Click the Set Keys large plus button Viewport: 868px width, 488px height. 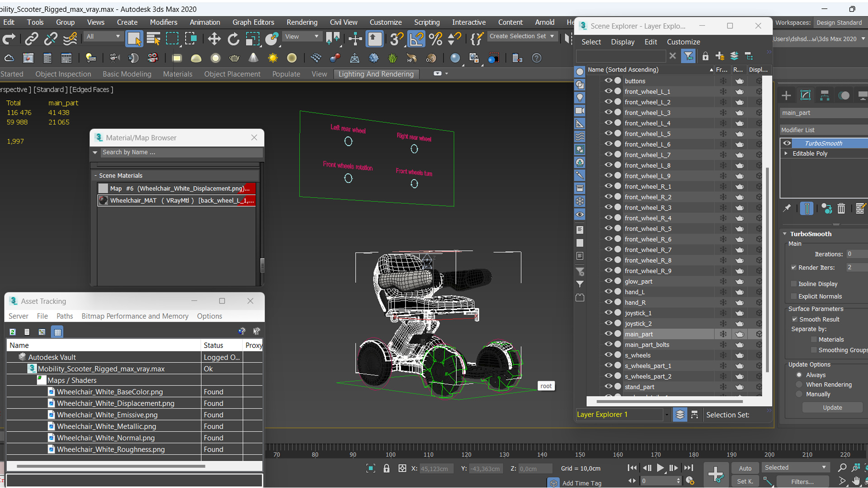click(716, 474)
